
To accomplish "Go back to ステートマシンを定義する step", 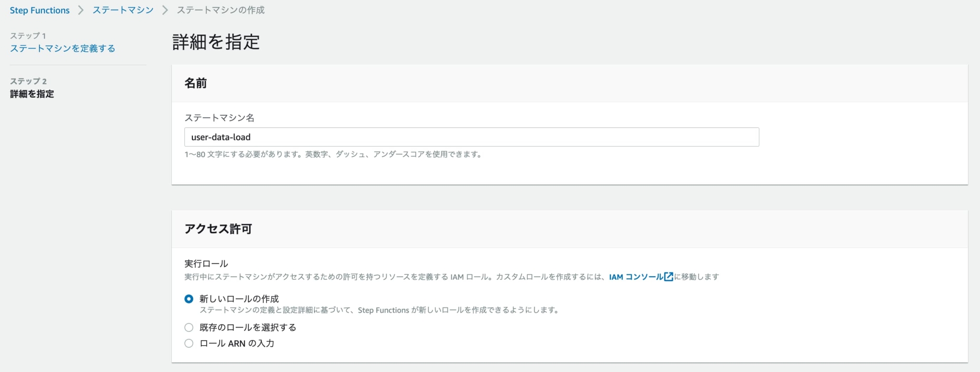I will pyautogui.click(x=63, y=48).
